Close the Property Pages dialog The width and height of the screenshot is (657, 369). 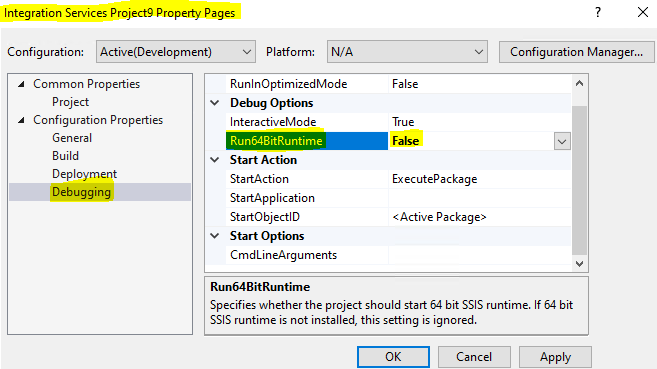coord(643,13)
